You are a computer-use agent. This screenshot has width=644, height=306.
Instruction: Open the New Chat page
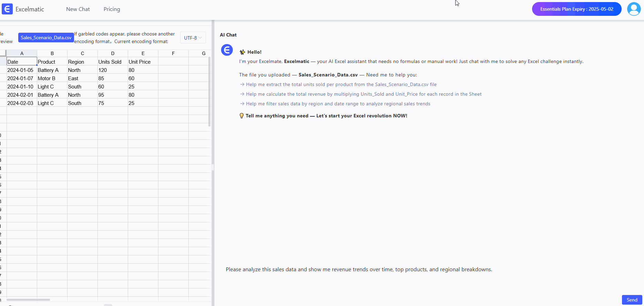pyautogui.click(x=78, y=9)
